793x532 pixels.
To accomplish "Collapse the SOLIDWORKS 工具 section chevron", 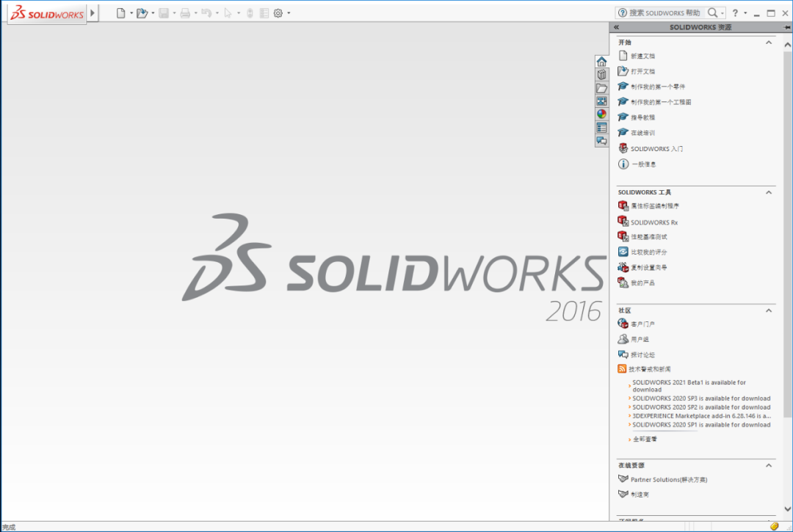I will 769,192.
